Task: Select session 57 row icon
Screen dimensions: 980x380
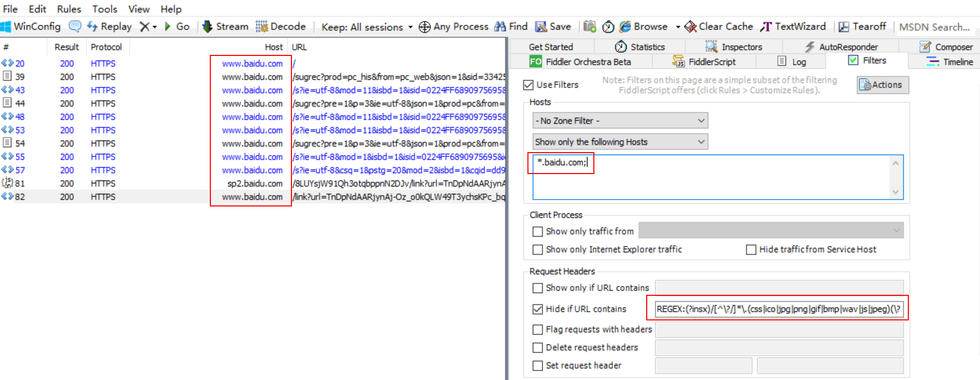Action: 7,170
